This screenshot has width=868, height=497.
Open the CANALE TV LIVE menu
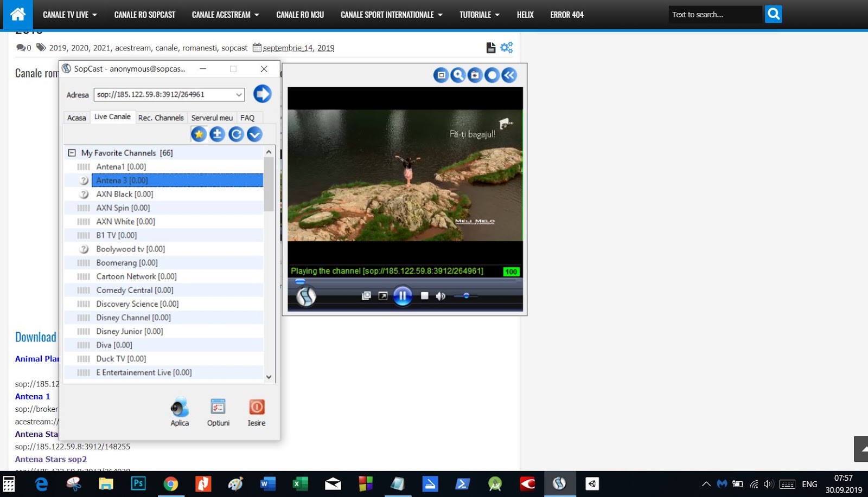point(70,15)
